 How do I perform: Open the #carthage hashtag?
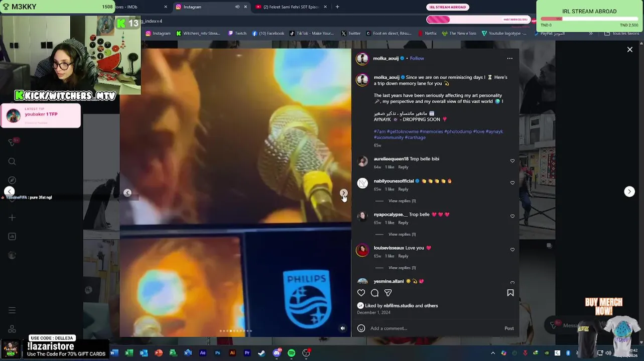(x=415, y=137)
